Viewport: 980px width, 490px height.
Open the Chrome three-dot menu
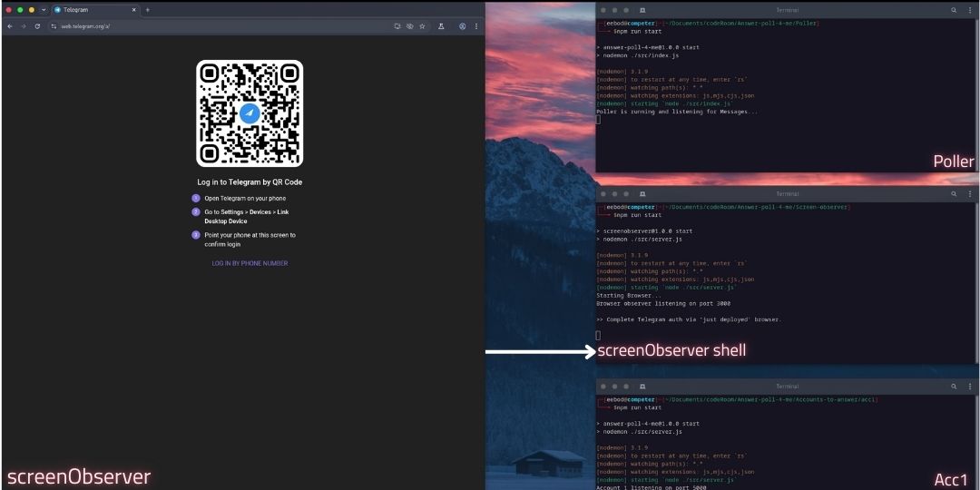476,26
